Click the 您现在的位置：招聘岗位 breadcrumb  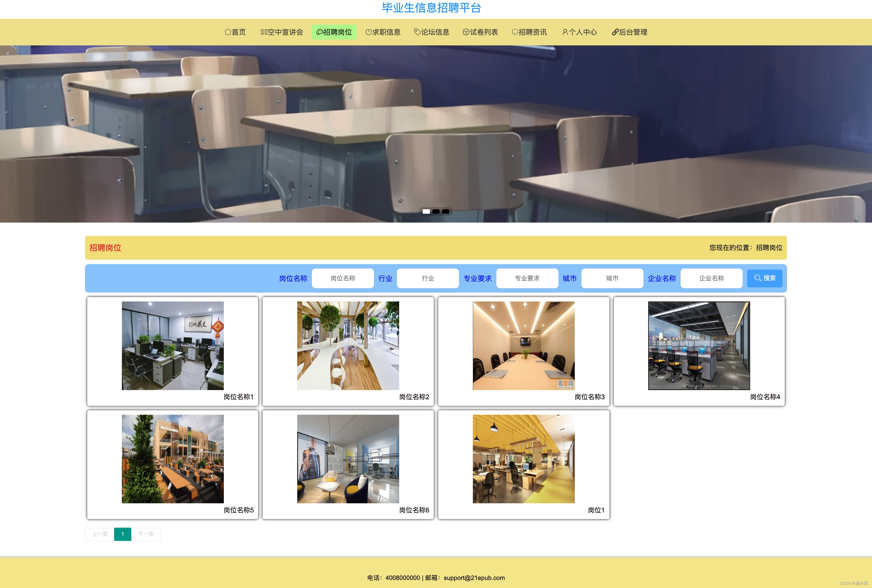746,247
